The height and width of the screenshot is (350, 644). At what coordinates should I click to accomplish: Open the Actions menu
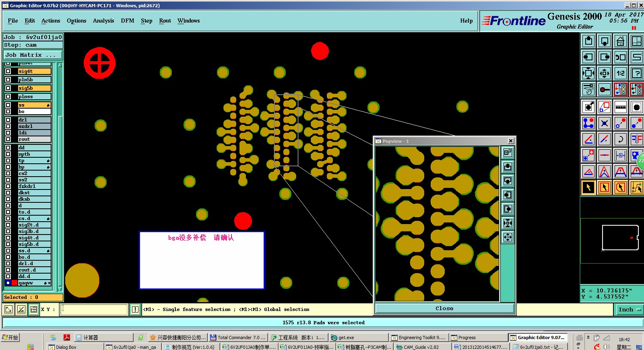51,21
